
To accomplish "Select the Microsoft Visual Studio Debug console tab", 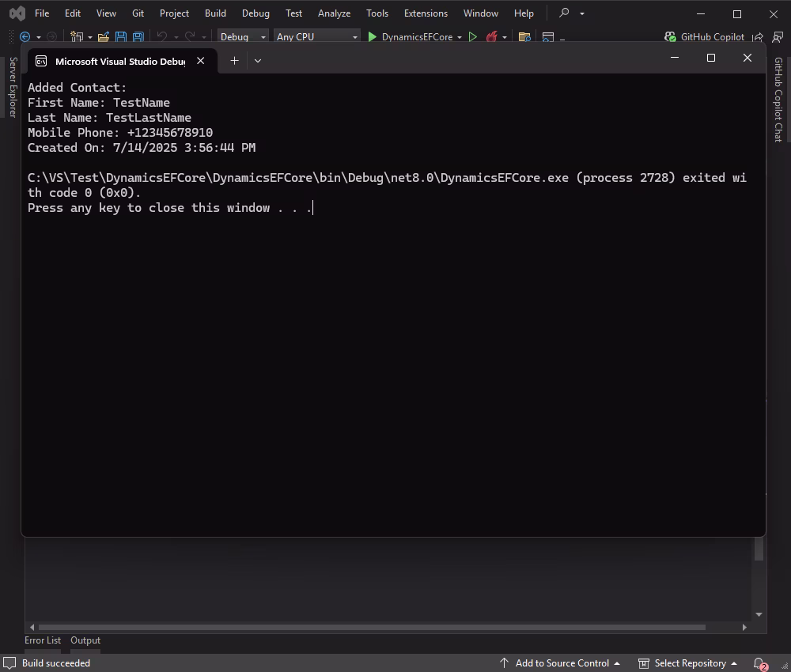I will [120, 61].
